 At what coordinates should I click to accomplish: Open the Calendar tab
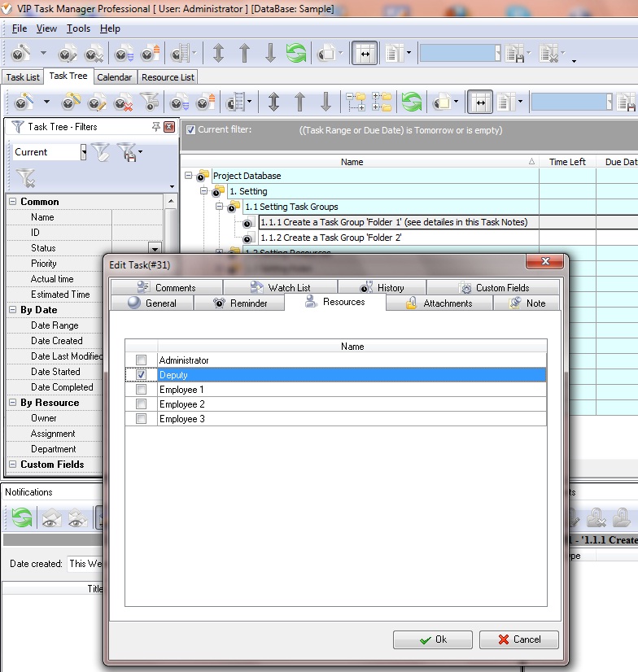114,77
